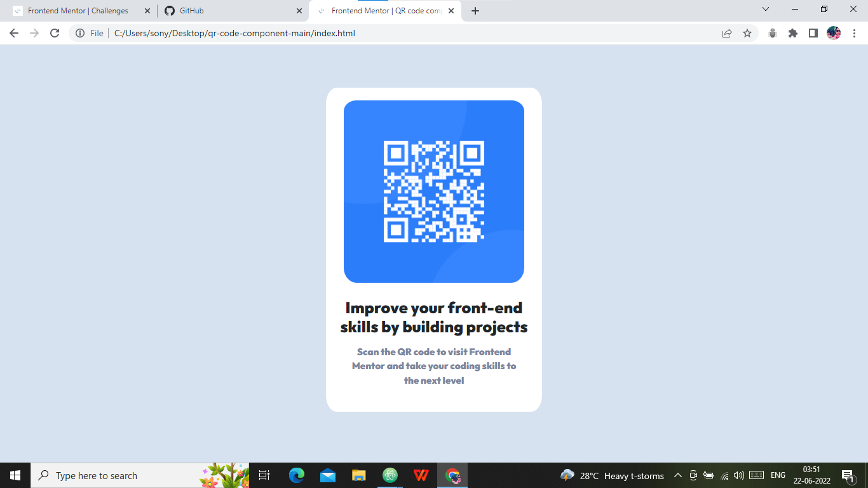Screen dimensions: 868x488
Task: Click the forward navigation arrow
Action: pyautogui.click(x=34, y=33)
